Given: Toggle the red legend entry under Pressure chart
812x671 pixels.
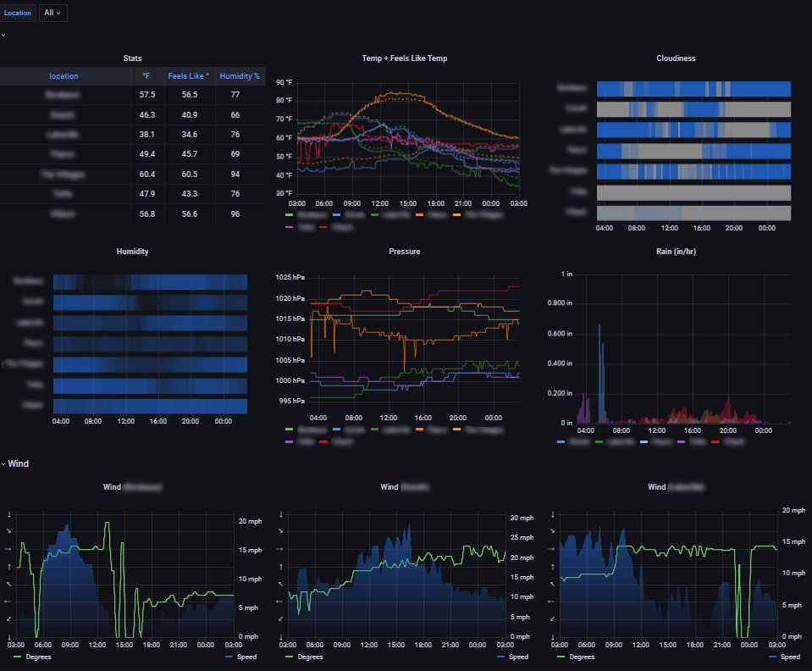Looking at the screenshot, I should tap(326, 441).
